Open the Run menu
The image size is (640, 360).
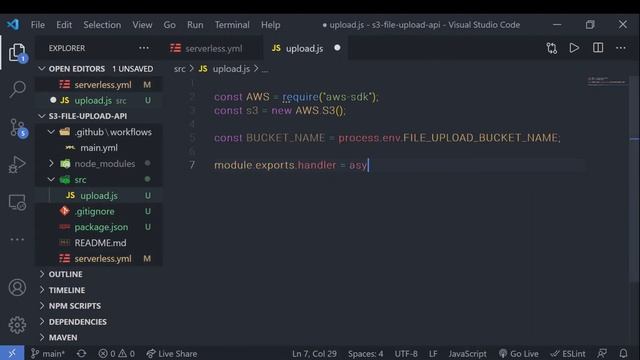pos(195,25)
